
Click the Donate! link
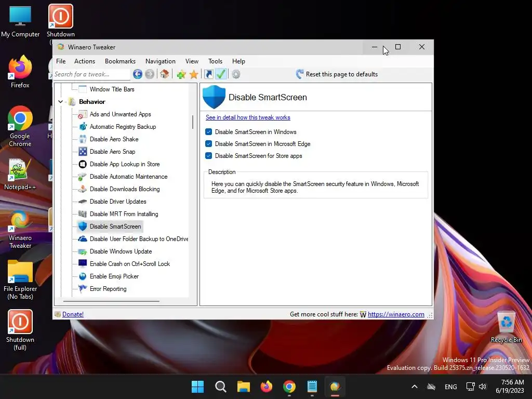73,314
